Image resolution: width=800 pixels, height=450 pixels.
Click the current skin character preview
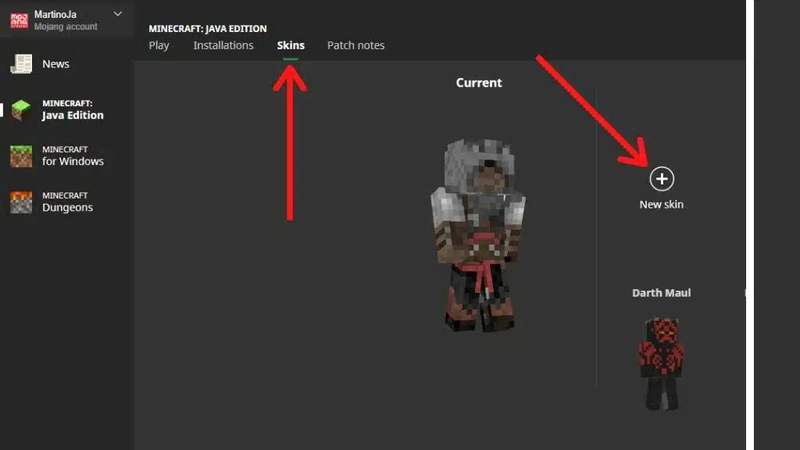[479, 235]
